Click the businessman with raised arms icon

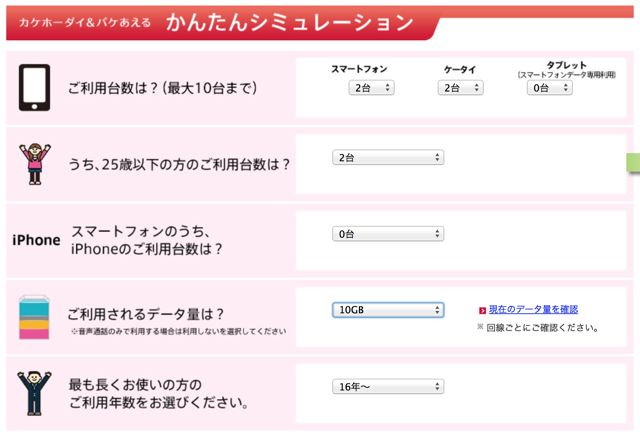(x=34, y=393)
